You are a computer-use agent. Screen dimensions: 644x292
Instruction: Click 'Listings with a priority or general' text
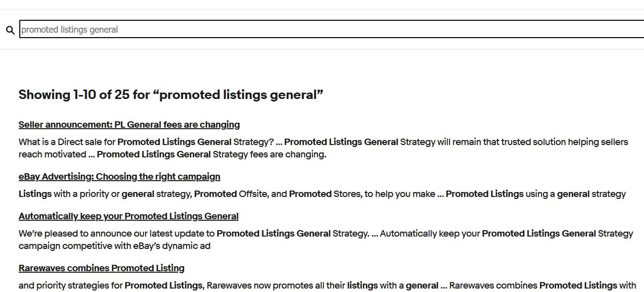(x=87, y=194)
